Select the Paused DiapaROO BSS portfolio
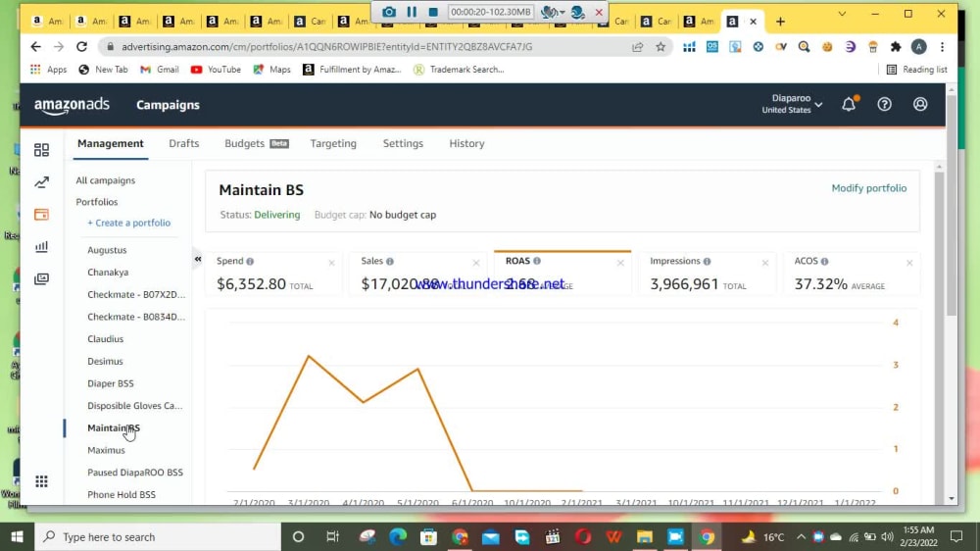 pyautogui.click(x=135, y=473)
